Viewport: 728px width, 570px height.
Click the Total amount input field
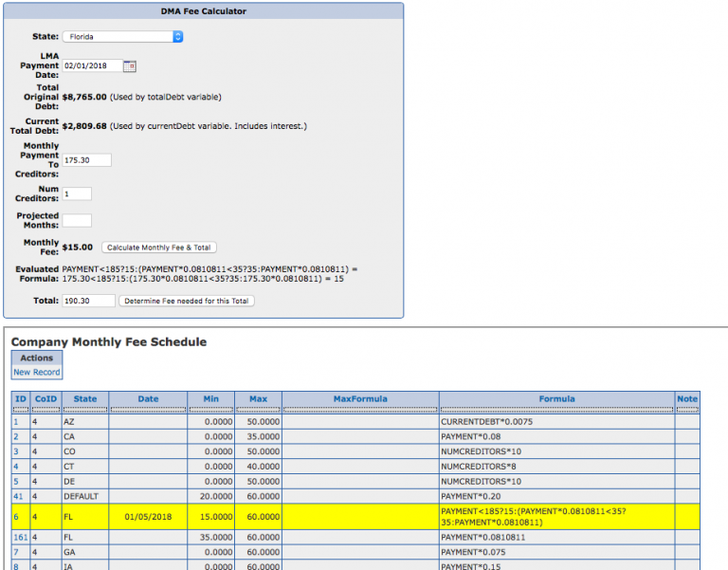click(88, 301)
